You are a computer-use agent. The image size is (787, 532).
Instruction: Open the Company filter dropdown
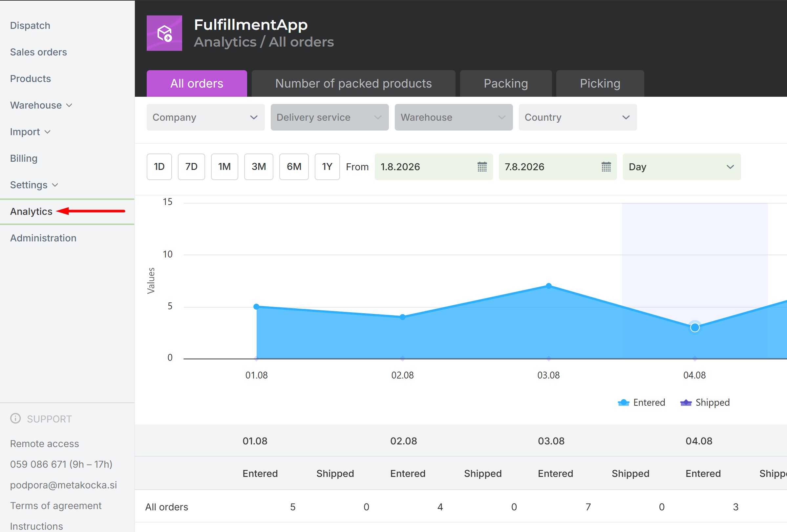click(x=205, y=117)
